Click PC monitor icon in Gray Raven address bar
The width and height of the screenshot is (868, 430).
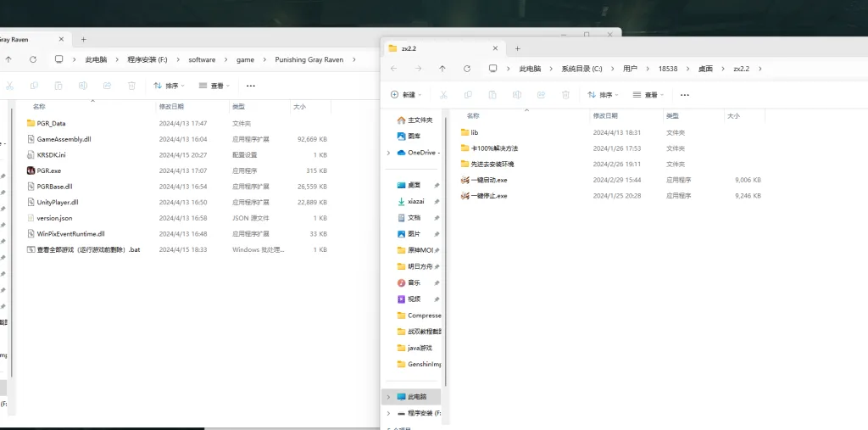pos(58,59)
